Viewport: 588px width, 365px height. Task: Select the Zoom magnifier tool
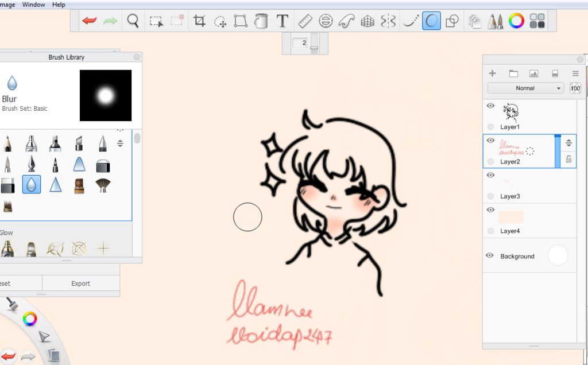point(133,20)
